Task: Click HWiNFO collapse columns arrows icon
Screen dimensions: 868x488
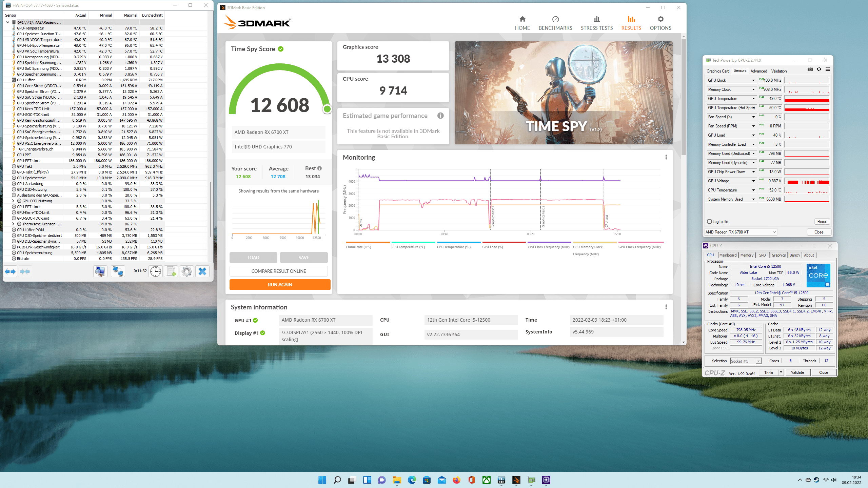Action: (x=25, y=271)
